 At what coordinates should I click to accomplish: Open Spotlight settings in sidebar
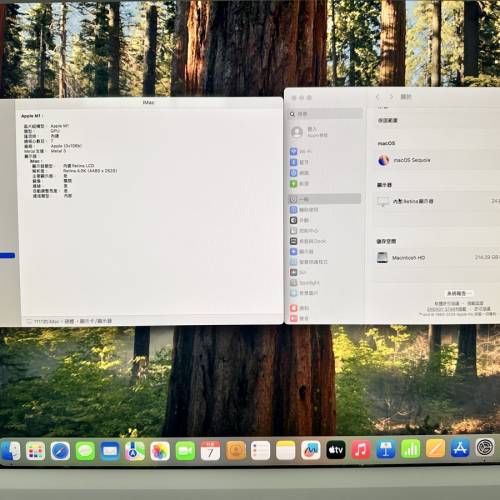[x=325, y=283]
